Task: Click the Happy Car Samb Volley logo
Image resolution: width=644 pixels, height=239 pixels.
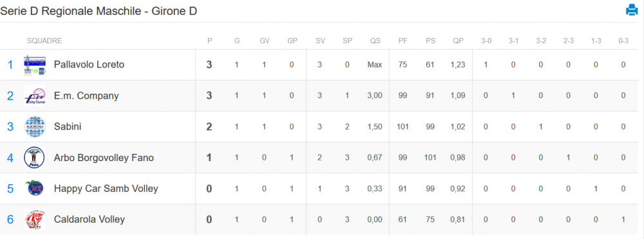Action: [x=35, y=189]
